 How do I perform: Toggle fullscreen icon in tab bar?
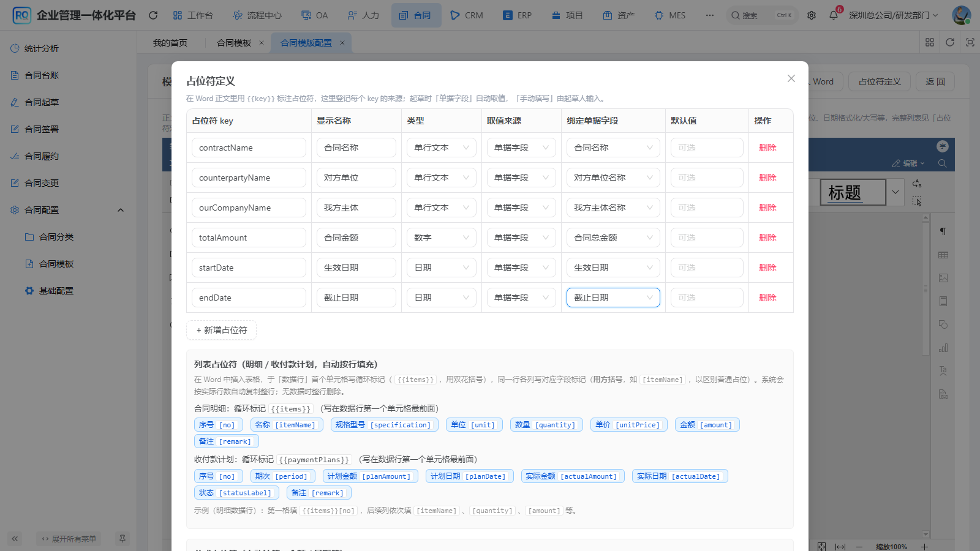[x=970, y=42]
